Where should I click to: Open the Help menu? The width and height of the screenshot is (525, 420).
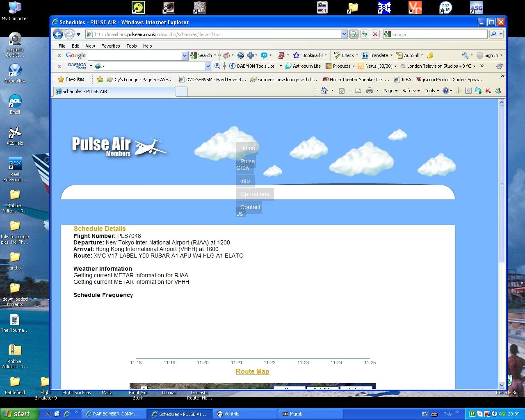(147, 46)
